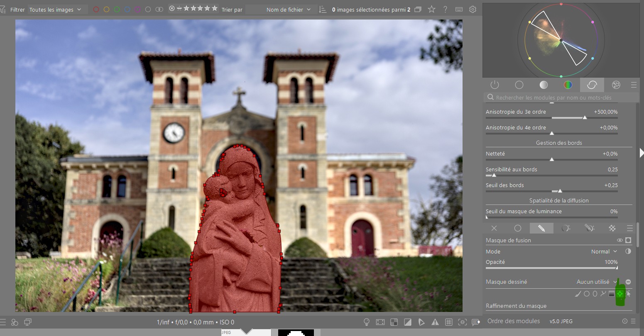Activate color assessment lightbulb icon
The width and height of the screenshot is (644, 336).
coord(367,322)
